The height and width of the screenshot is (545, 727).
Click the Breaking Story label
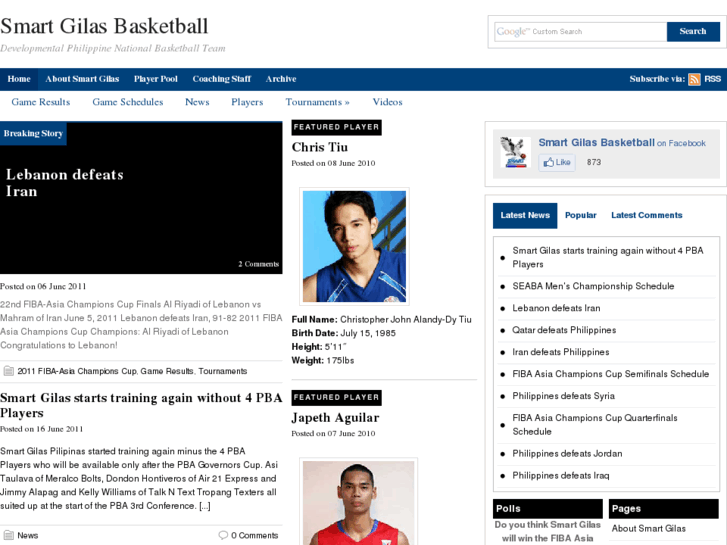pyautogui.click(x=33, y=134)
